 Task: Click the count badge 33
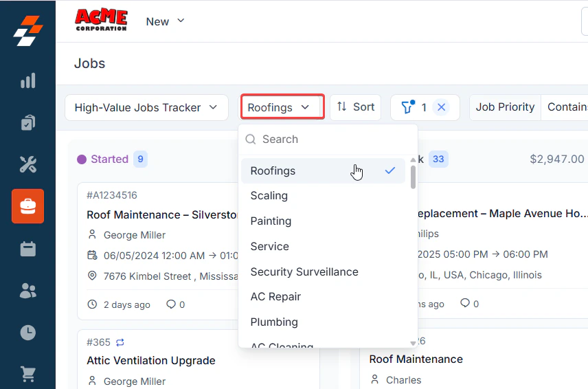438,159
